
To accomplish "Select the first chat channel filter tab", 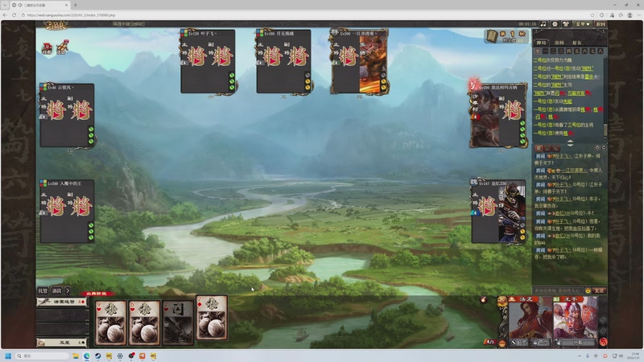I will (x=539, y=148).
